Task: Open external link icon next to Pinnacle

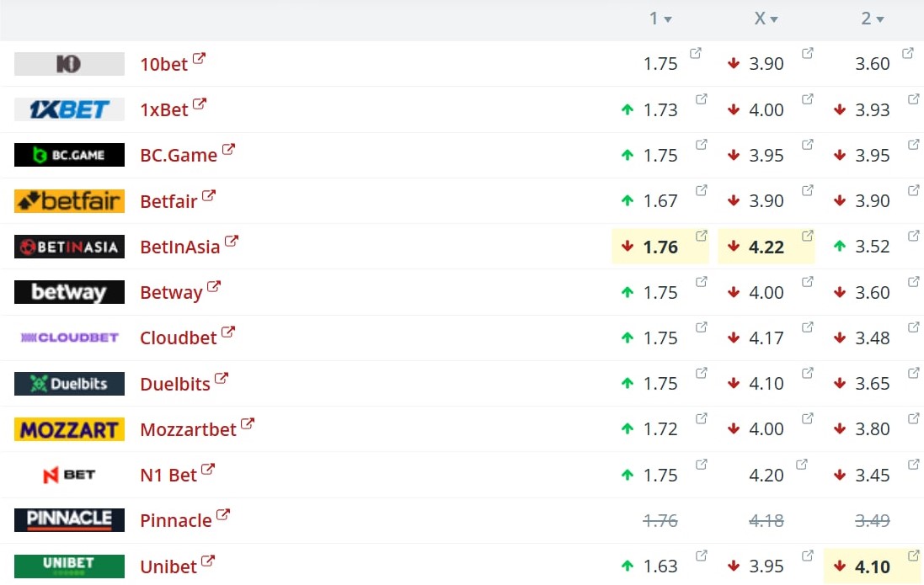Action: pyautogui.click(x=223, y=515)
